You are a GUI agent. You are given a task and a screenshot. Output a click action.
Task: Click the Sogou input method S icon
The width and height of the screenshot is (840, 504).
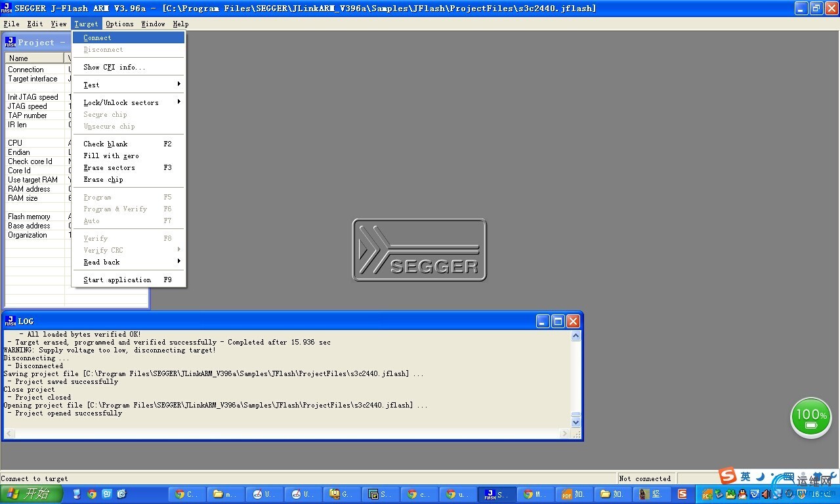pos(727,476)
